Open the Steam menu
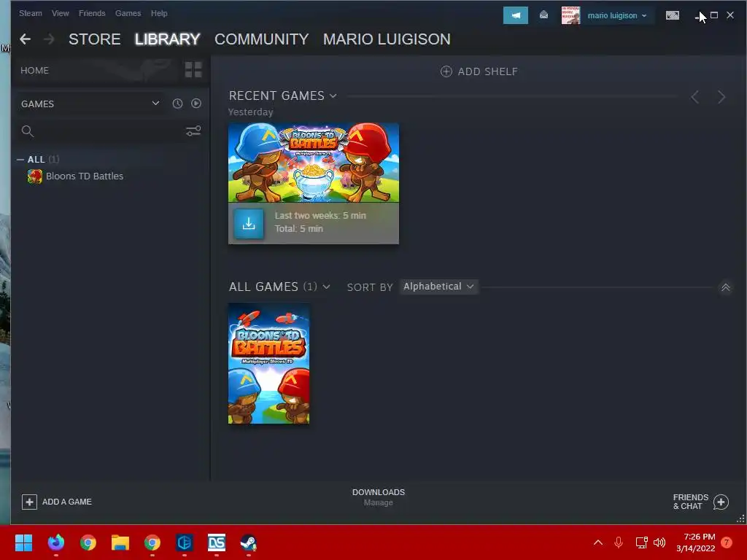This screenshot has height=560, width=747. (x=31, y=13)
